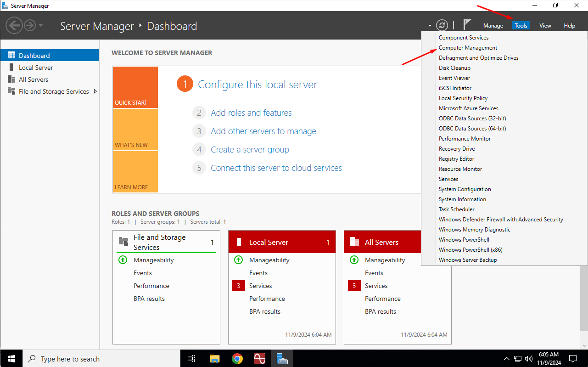The image size is (588, 367).
Task: Click the Services red alert badge in Local Server
Action: click(238, 286)
